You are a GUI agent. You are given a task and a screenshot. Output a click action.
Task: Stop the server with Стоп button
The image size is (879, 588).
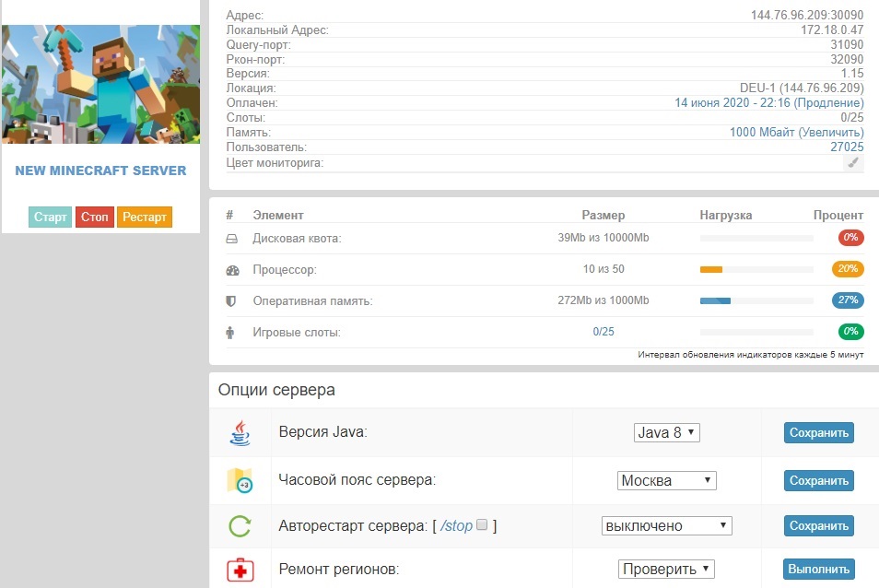[94, 217]
